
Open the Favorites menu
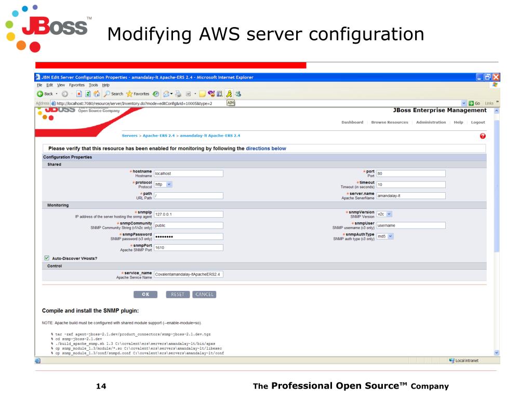click(x=77, y=85)
